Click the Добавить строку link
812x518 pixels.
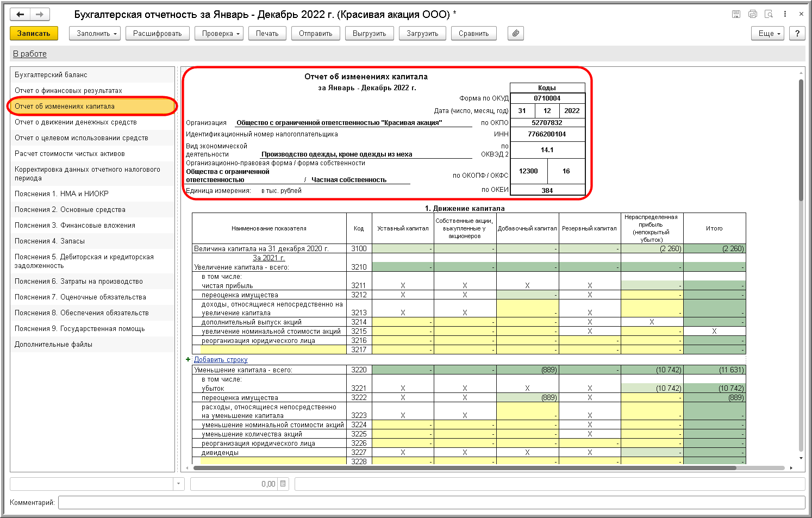pyautogui.click(x=221, y=360)
